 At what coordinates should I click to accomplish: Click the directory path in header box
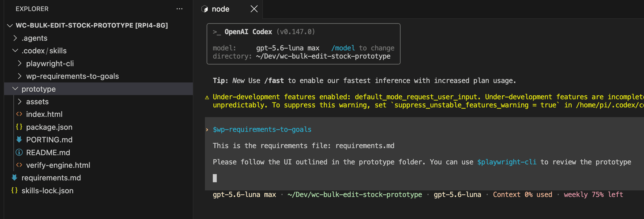(323, 56)
